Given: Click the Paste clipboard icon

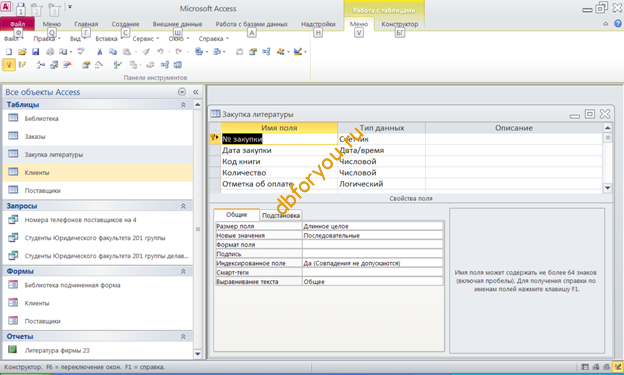Looking at the screenshot, I should point(127,52).
